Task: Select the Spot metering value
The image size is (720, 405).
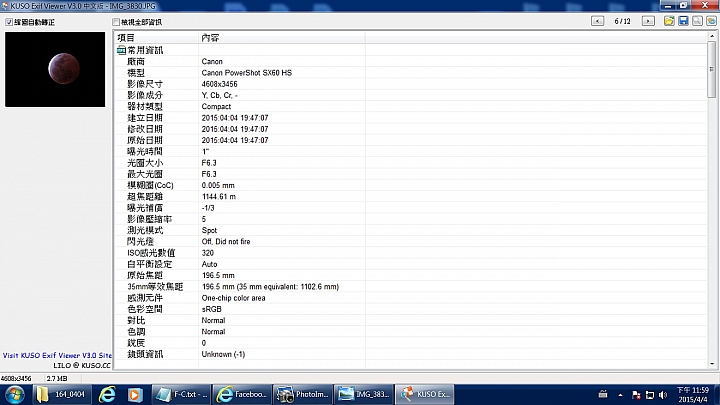Action: tap(209, 231)
